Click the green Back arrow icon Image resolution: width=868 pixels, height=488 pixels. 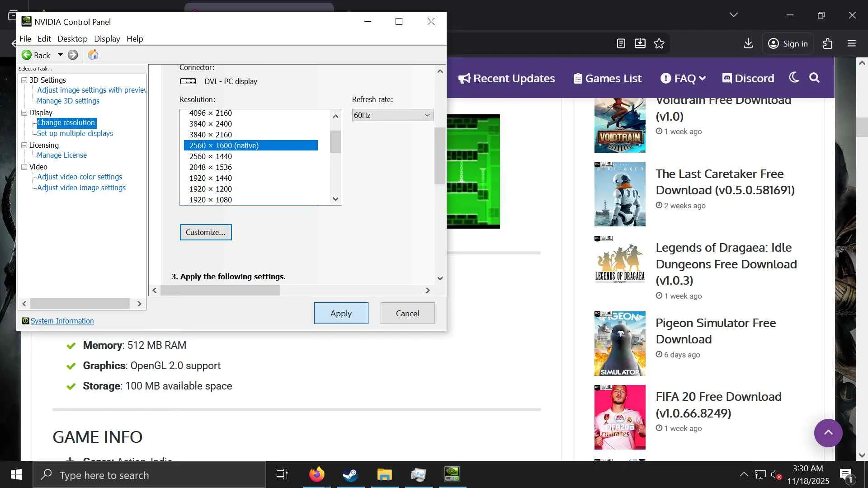click(27, 55)
